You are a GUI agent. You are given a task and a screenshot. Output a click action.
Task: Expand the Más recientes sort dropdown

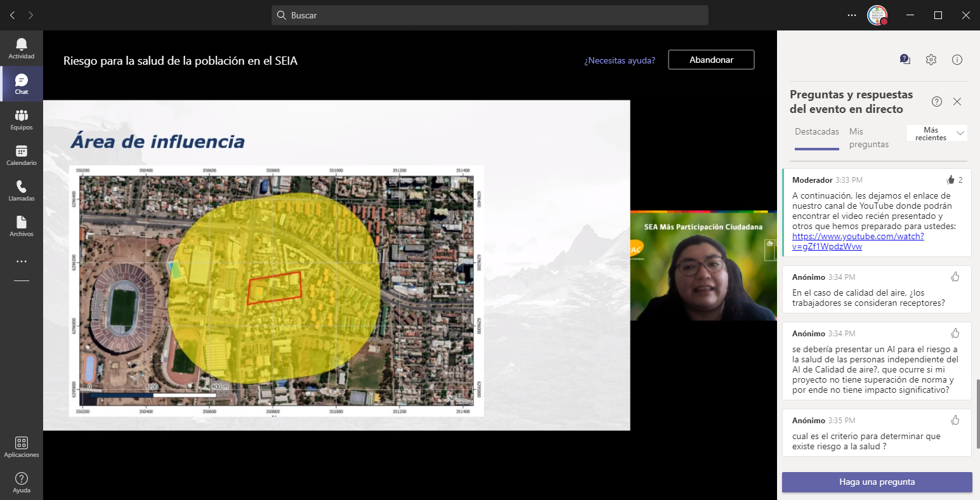pos(937,133)
